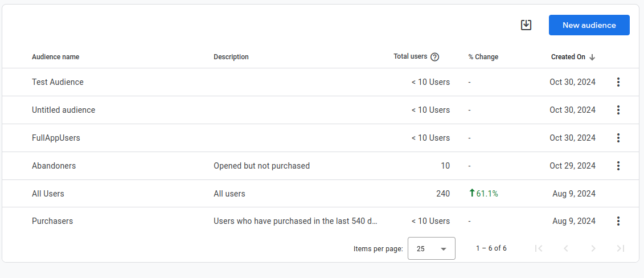Jump to first page icon
Viewport: 644px width, 278px height.
coord(539,248)
